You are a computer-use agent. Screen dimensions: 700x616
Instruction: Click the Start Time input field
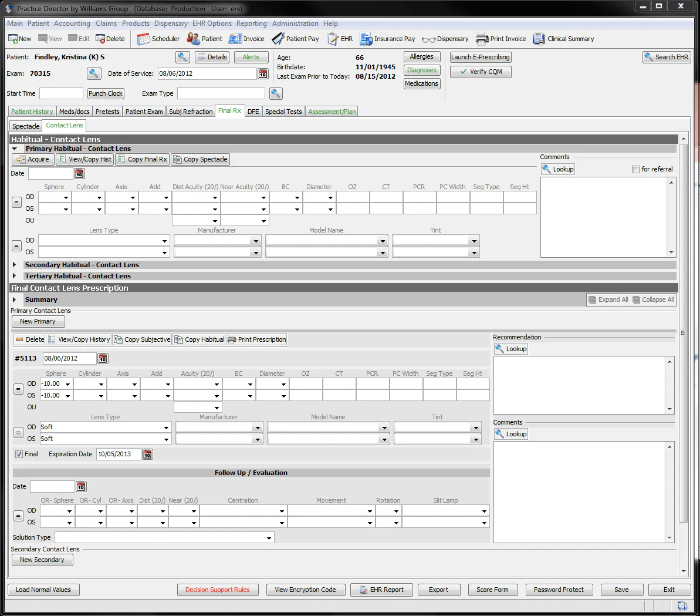point(61,93)
